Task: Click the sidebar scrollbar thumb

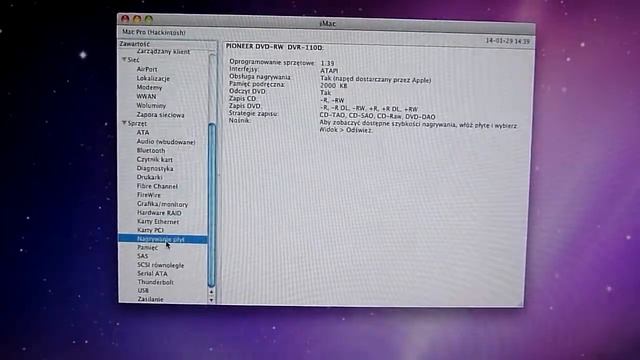Action: 212,204
